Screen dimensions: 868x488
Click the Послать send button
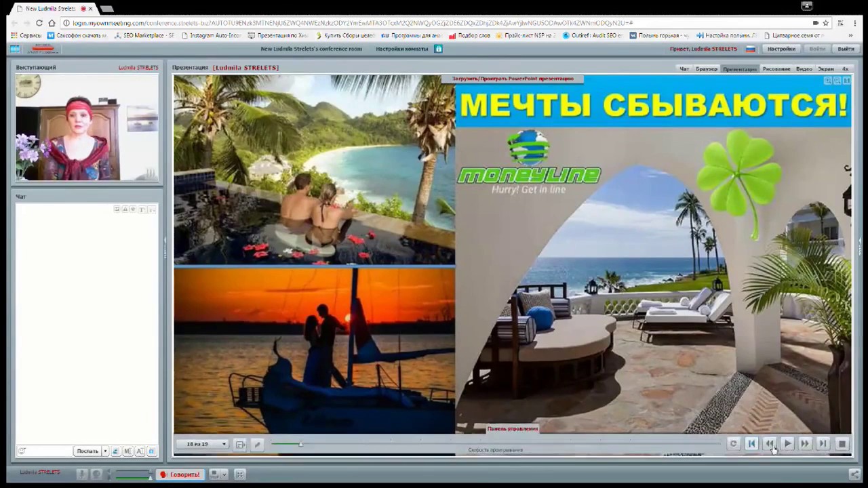point(87,451)
